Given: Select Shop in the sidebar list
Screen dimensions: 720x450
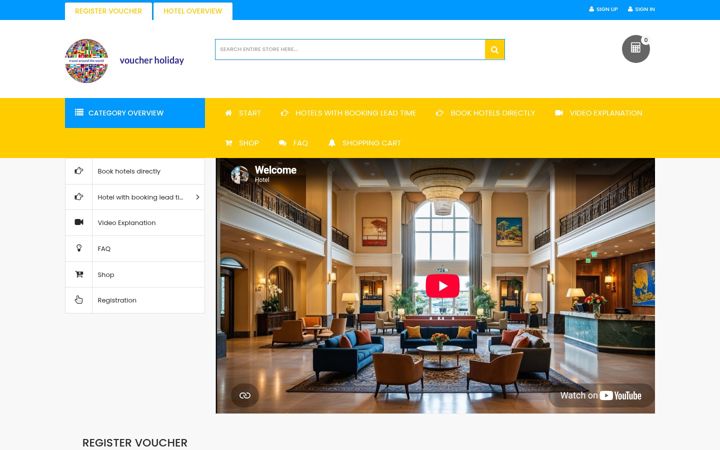Looking at the screenshot, I should coord(106,275).
